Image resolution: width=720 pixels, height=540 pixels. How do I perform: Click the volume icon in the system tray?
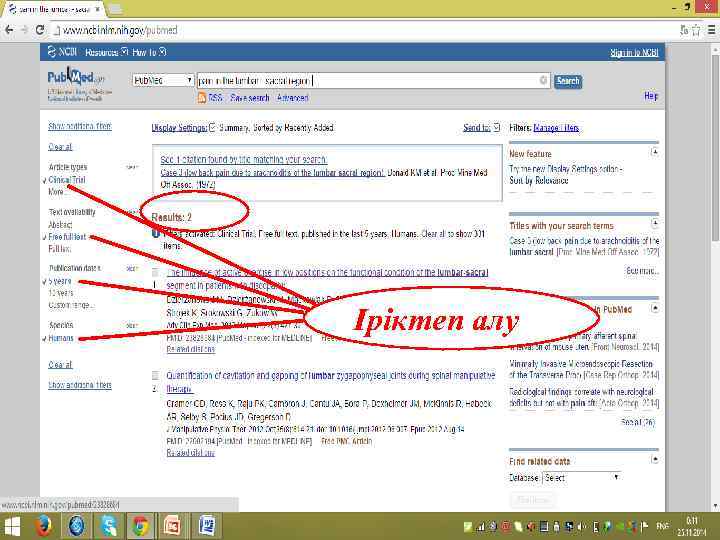tap(582, 527)
